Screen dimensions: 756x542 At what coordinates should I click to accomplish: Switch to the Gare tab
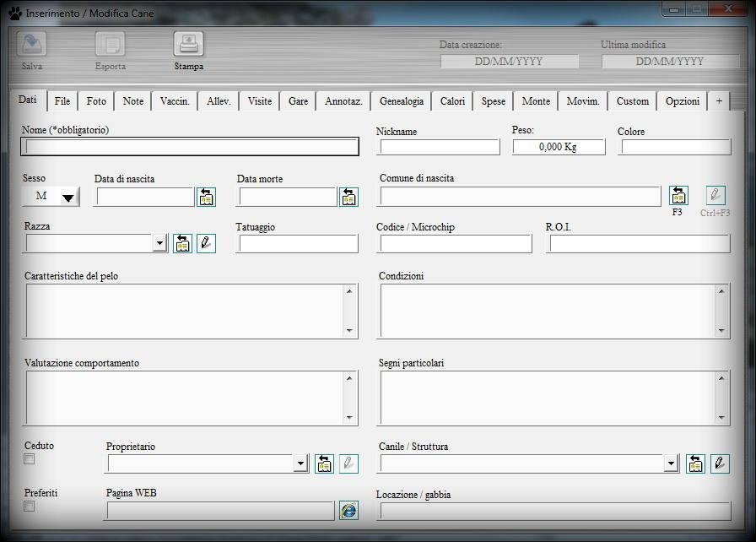(x=299, y=101)
